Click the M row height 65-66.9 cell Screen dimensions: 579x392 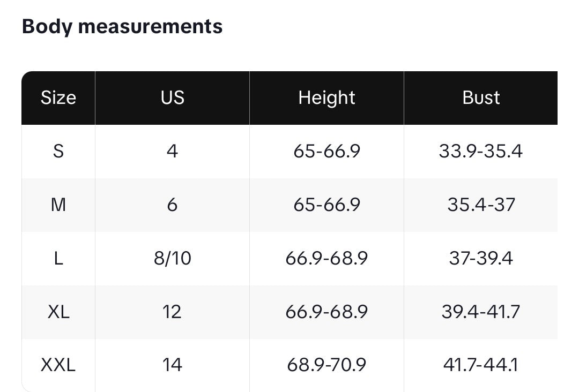326,205
